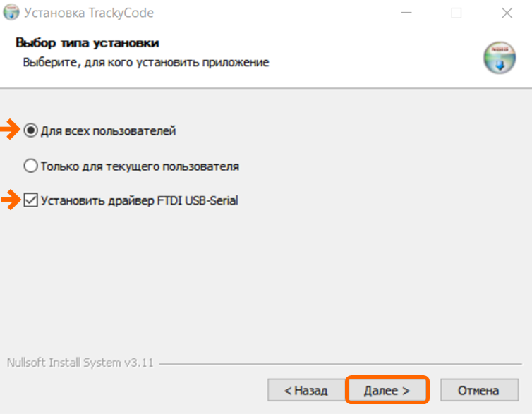The image size is (532, 414).
Task: Click the installer logo in the header
Action: pyautogui.click(x=499, y=58)
